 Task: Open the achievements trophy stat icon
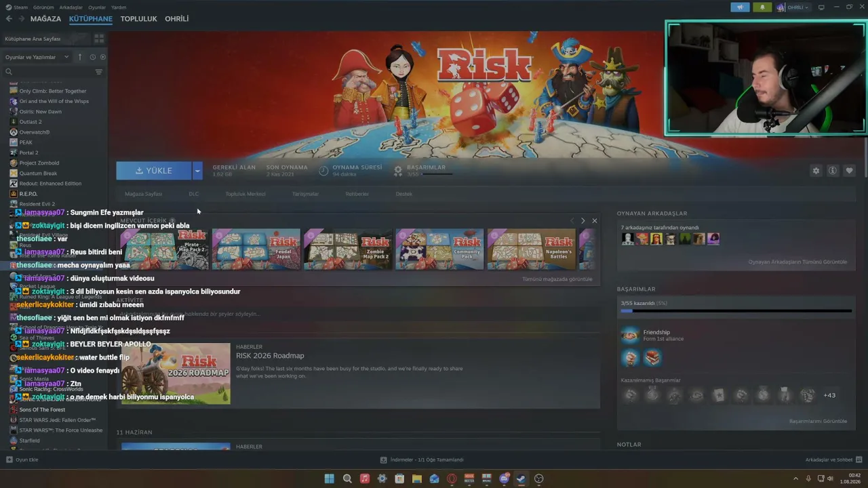(x=398, y=171)
